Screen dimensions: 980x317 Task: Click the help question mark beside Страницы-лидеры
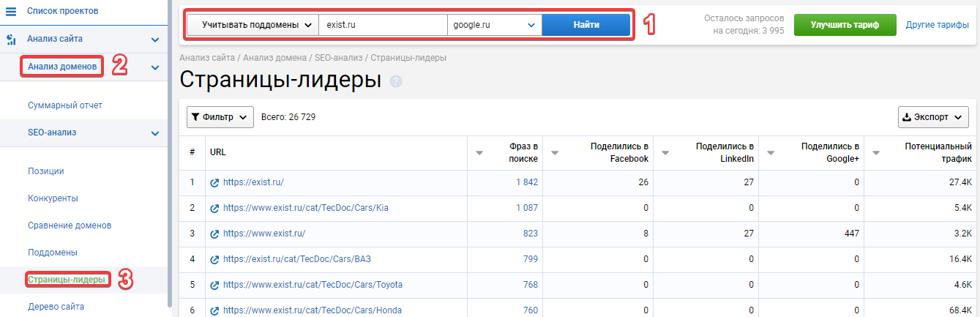click(396, 82)
